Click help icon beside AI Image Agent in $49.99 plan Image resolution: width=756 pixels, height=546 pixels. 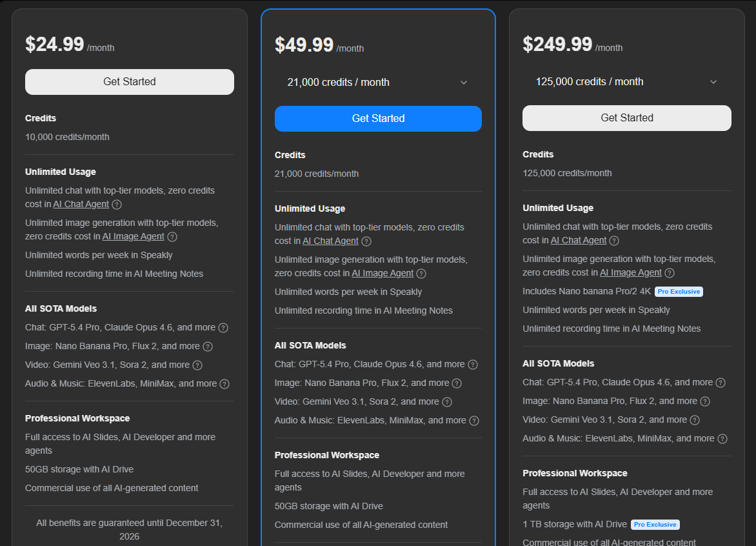point(421,274)
